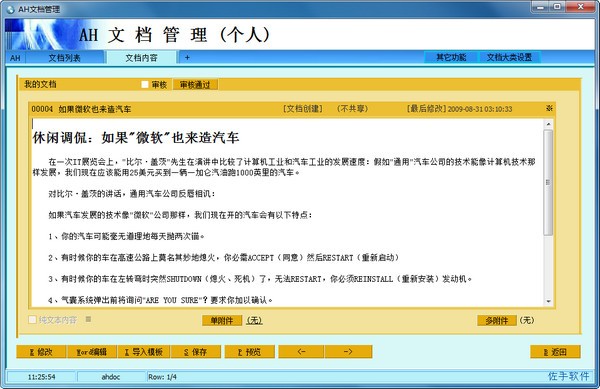Click document scrollbar up arrow

548,124
